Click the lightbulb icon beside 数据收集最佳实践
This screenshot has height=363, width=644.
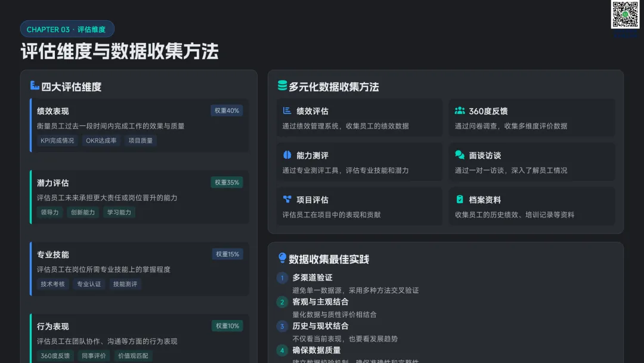pos(282,259)
